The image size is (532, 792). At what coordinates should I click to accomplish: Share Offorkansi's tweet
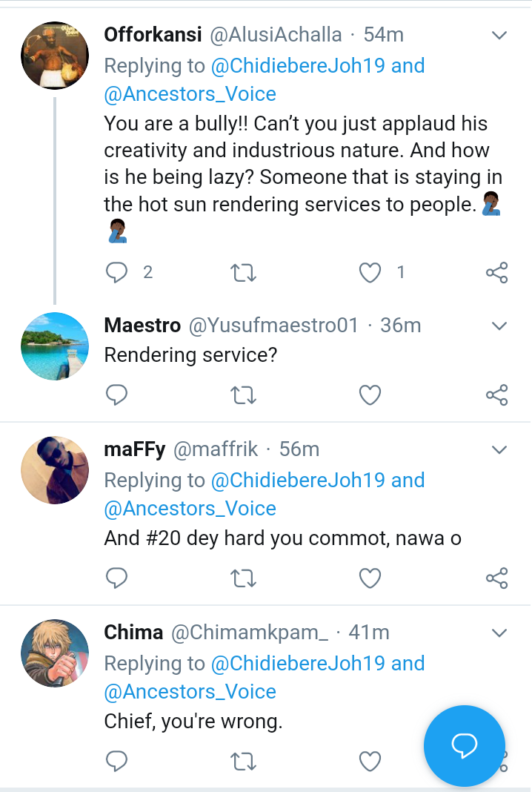click(x=496, y=273)
